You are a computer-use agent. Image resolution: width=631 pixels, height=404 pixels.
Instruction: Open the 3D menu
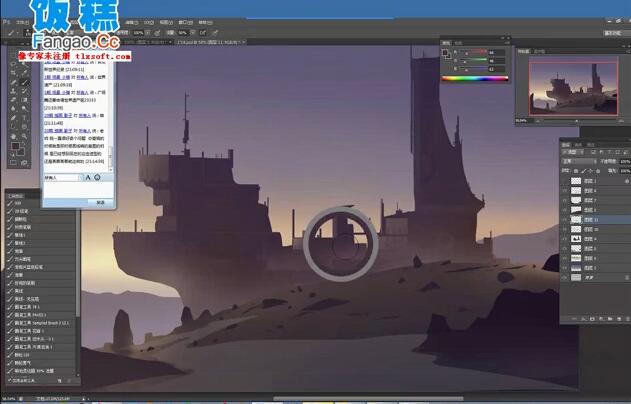click(149, 23)
